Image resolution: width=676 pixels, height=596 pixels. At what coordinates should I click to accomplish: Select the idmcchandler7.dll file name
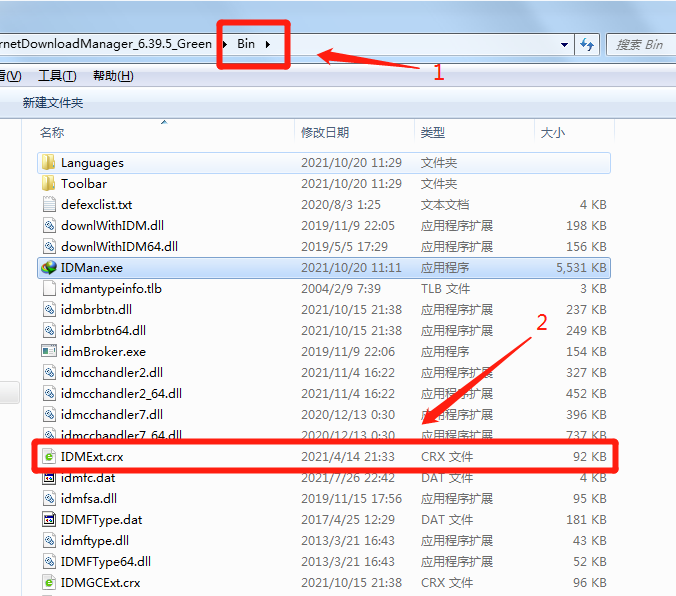click(x=112, y=414)
